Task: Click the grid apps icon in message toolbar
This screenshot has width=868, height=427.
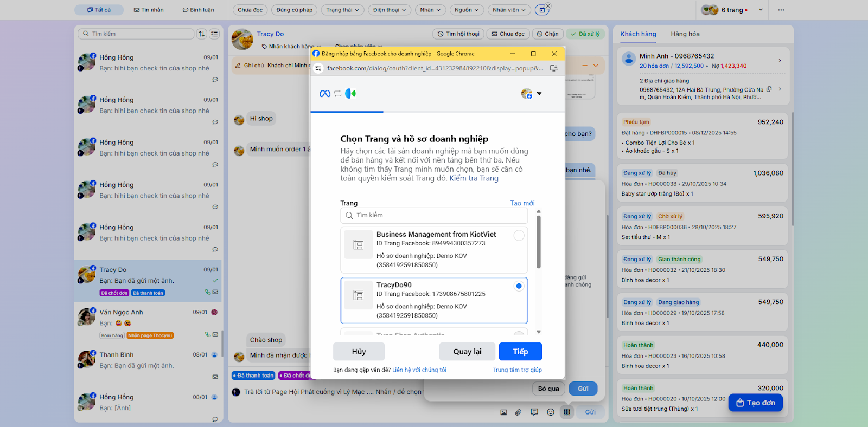Action: [567, 412]
